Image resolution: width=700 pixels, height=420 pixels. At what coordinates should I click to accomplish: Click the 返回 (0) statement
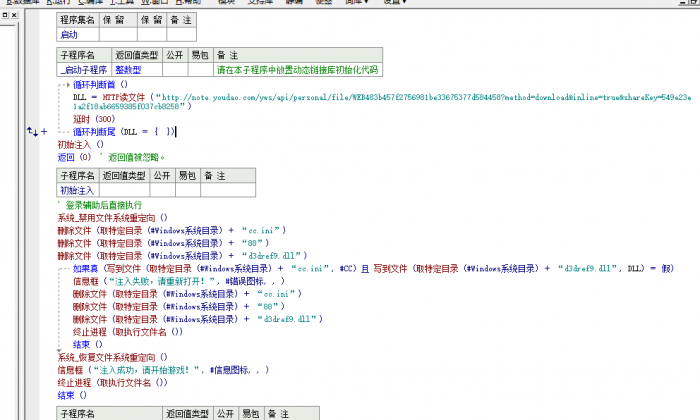pyautogui.click(x=74, y=157)
